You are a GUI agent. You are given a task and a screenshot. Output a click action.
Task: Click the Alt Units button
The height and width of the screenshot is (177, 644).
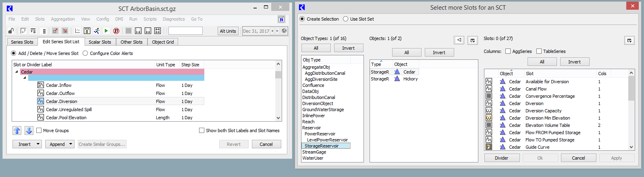coord(228,31)
